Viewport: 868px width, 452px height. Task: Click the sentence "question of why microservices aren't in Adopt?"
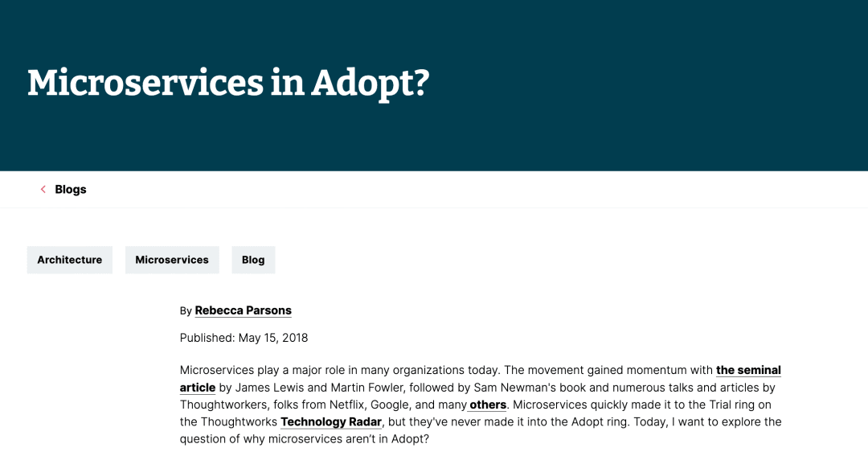304,439
